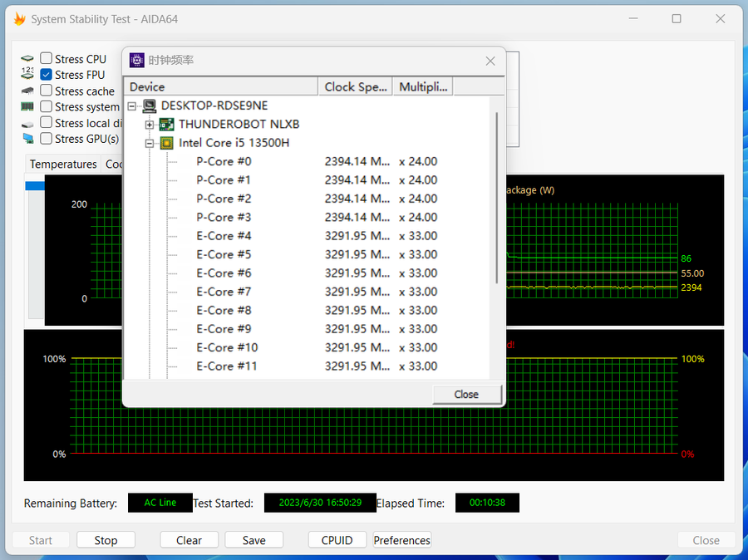
Task: Click Close in the clock frequency dialog
Action: (466, 395)
